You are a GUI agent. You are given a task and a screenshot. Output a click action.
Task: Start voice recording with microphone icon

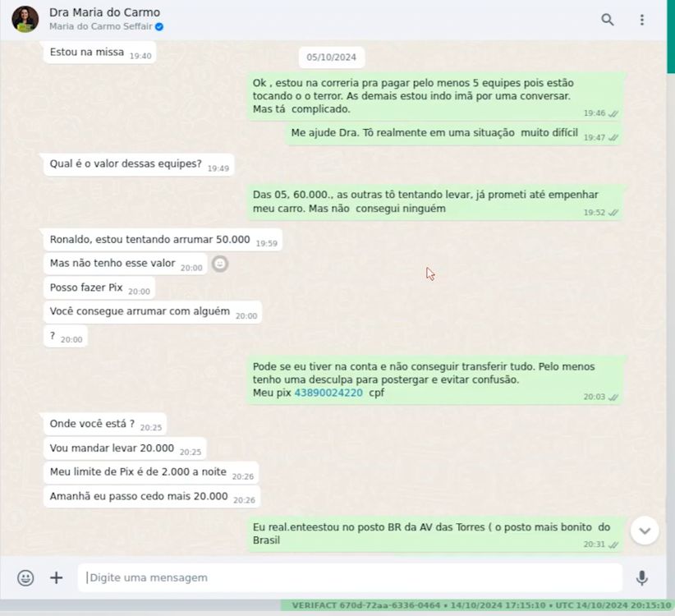pos(642,577)
